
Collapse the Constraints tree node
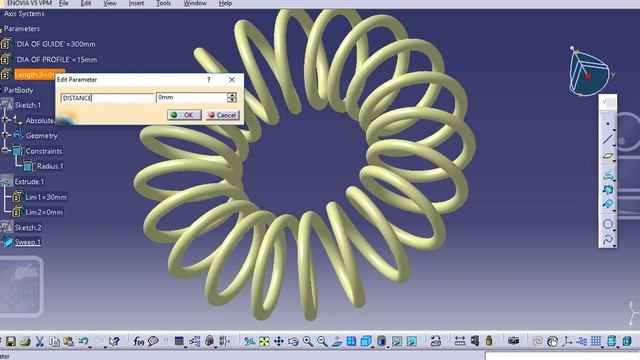(5, 150)
